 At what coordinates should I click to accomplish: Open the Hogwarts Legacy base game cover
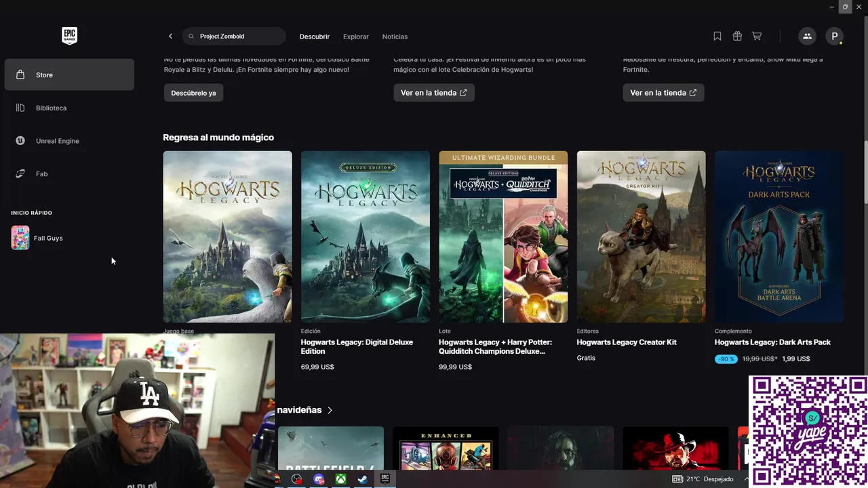(227, 237)
